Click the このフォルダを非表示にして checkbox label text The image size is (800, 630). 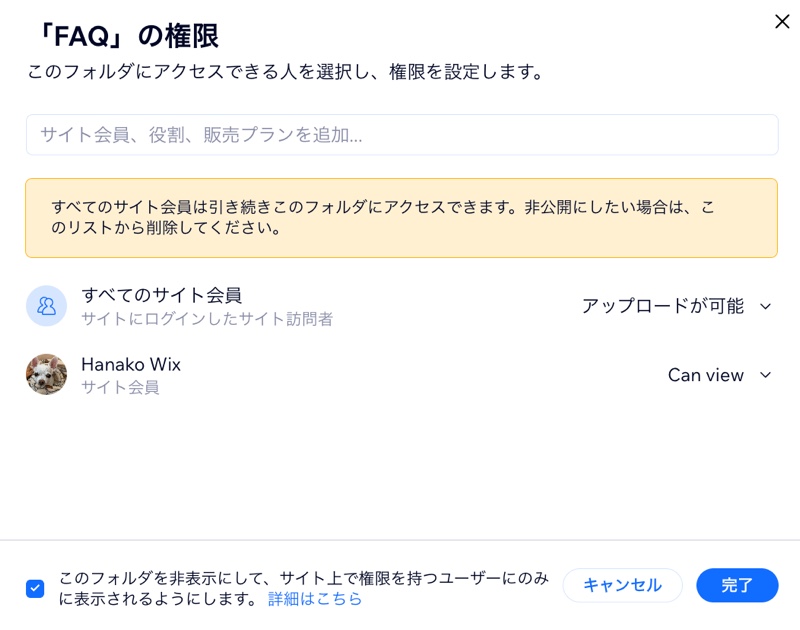click(304, 588)
